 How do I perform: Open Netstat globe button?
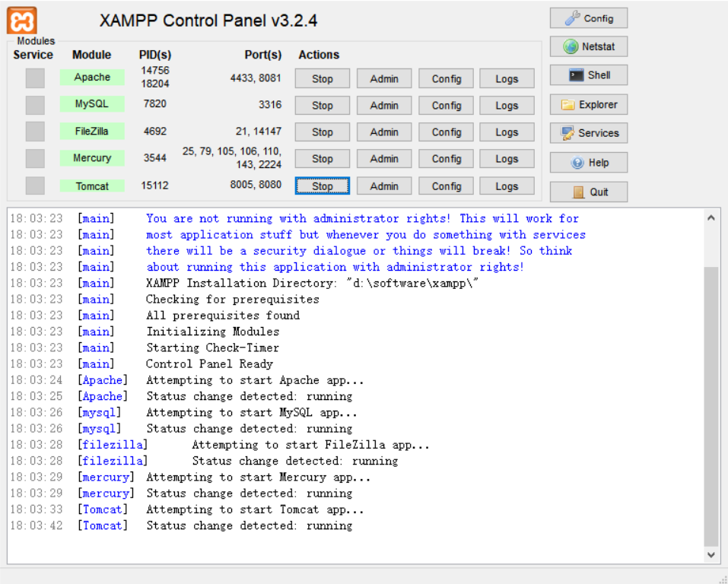[589, 47]
